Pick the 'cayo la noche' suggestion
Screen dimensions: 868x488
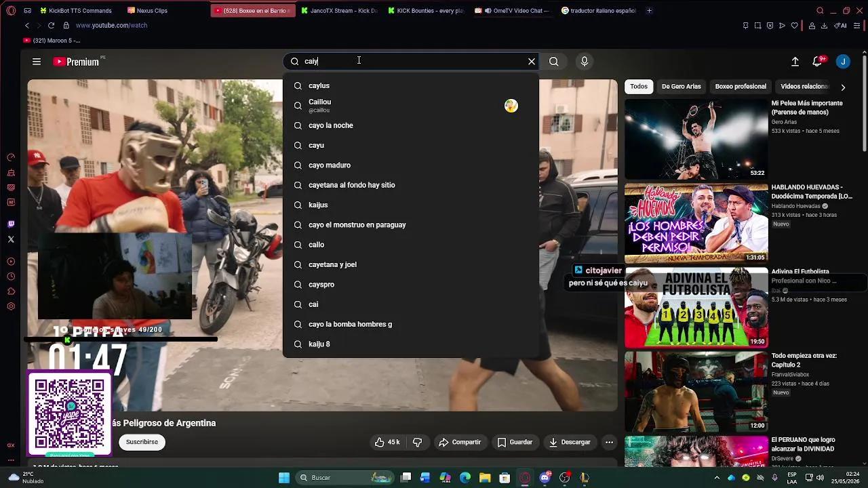tap(411, 125)
